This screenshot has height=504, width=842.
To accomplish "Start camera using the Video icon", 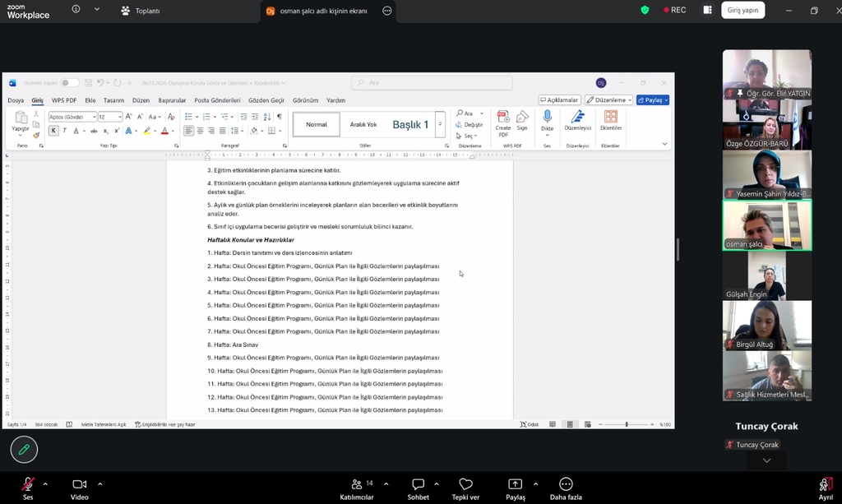I will [79, 484].
